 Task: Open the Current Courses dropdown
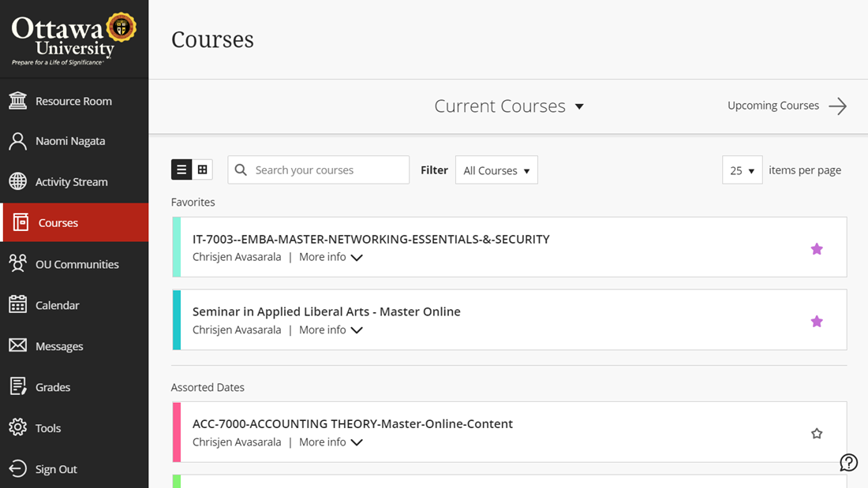pos(509,106)
